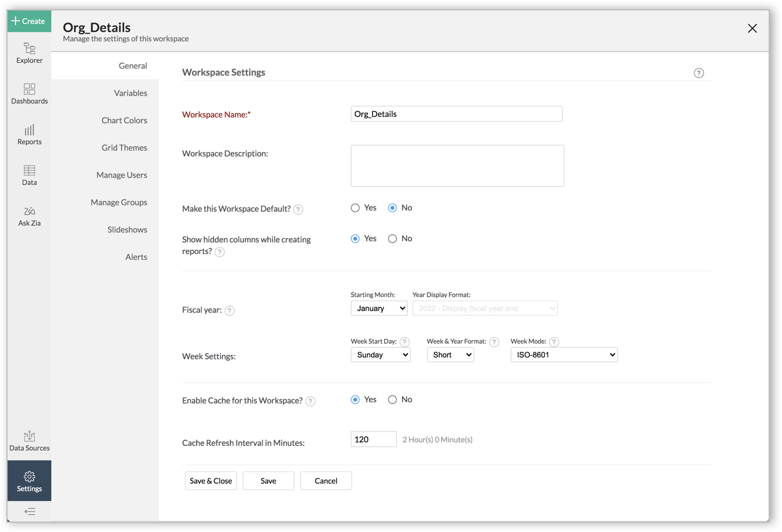782x532 pixels.
Task: Open the Workspace Settings help tooltip
Action: coord(699,73)
